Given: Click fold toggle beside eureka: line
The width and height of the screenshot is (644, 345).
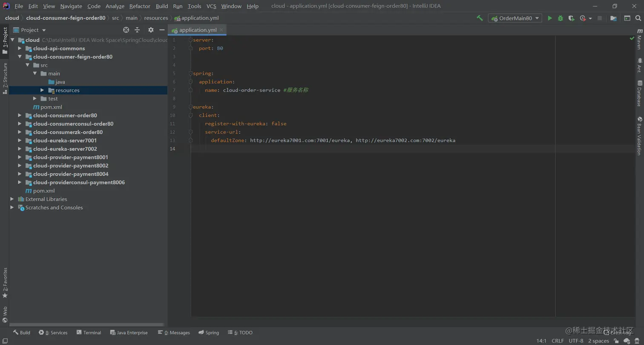Looking at the screenshot, I should pos(191,107).
